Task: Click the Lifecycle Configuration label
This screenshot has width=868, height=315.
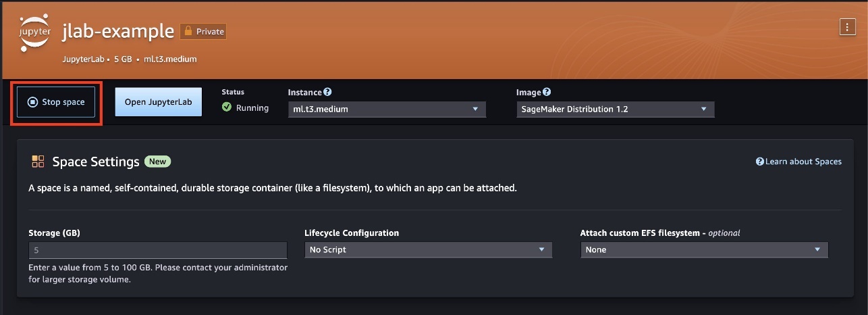Action: [352, 233]
